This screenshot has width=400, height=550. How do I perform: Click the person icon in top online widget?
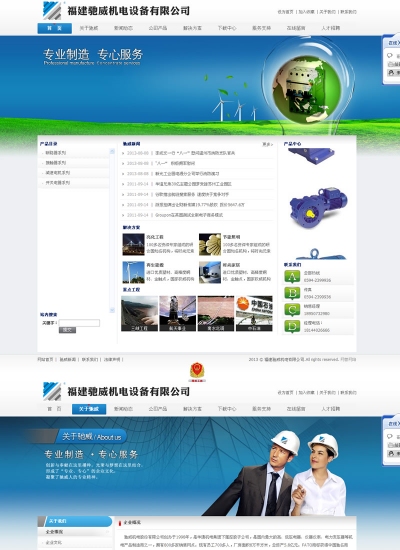tap(391, 73)
